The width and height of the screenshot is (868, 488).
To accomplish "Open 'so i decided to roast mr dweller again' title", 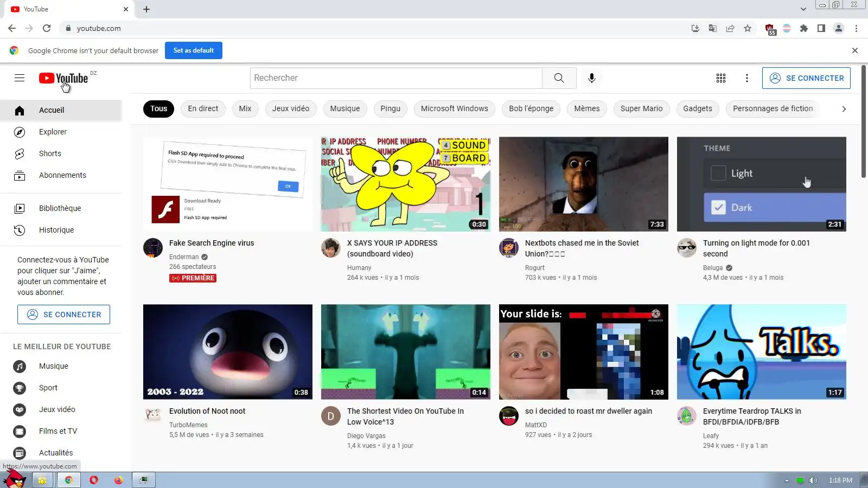I will click(589, 411).
